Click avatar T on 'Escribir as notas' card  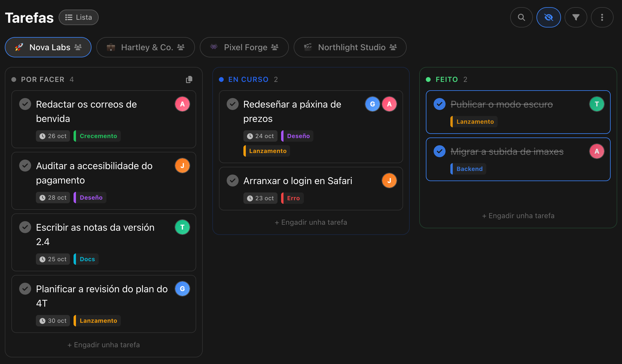pyautogui.click(x=182, y=227)
